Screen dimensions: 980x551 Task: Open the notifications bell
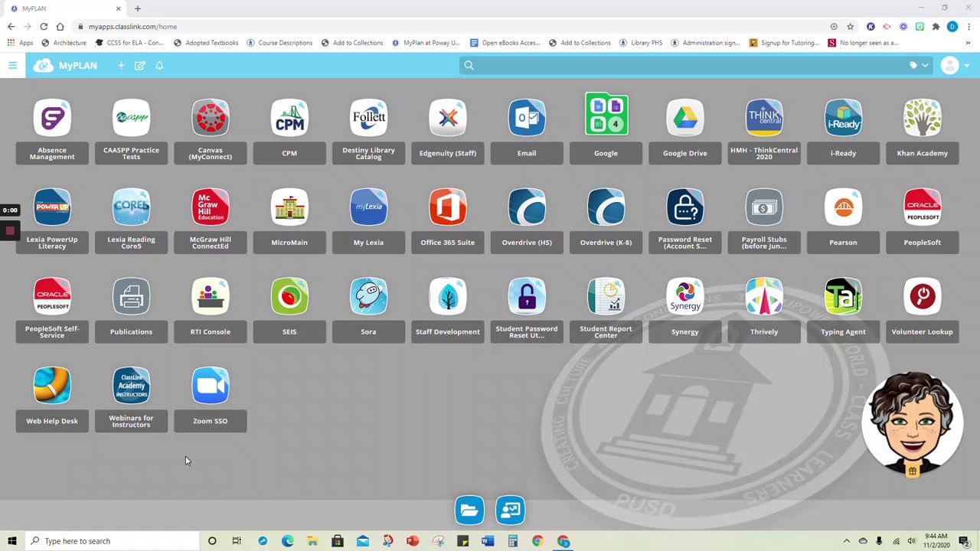pos(159,66)
